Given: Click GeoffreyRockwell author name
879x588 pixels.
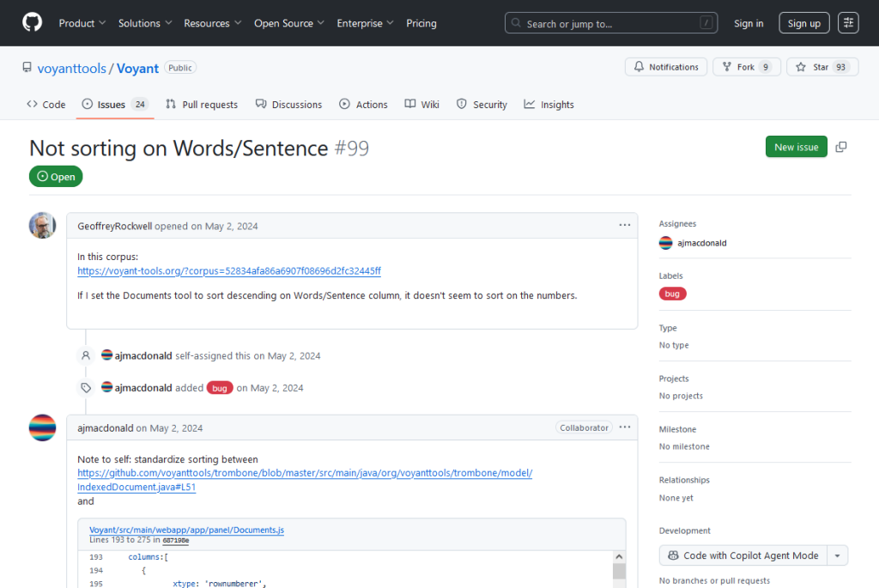Looking at the screenshot, I should 114,226.
